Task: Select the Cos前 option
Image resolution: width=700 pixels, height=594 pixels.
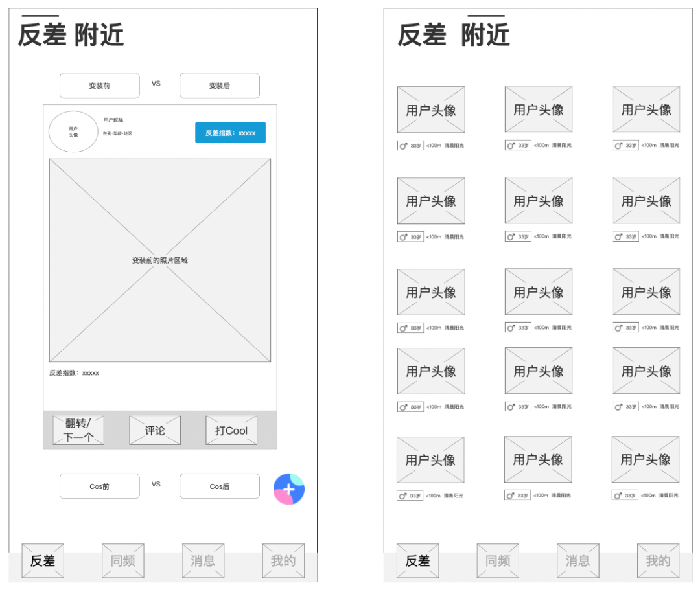Action: [x=100, y=486]
